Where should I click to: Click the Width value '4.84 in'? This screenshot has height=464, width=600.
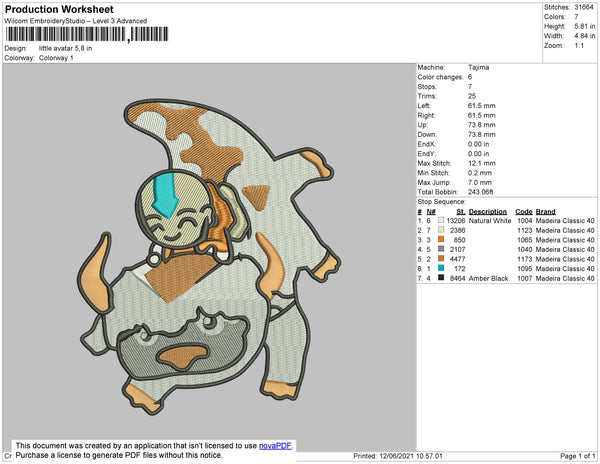pos(585,36)
